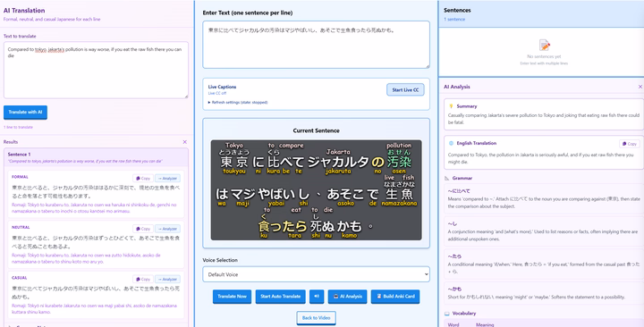Copy the NEUTRAL translation
644x327 pixels.
tap(143, 229)
